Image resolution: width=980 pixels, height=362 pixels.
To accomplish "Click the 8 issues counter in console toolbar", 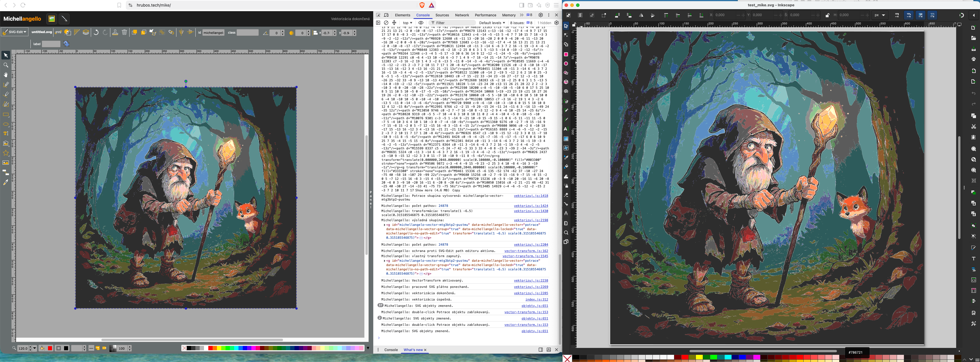I will pos(521,23).
